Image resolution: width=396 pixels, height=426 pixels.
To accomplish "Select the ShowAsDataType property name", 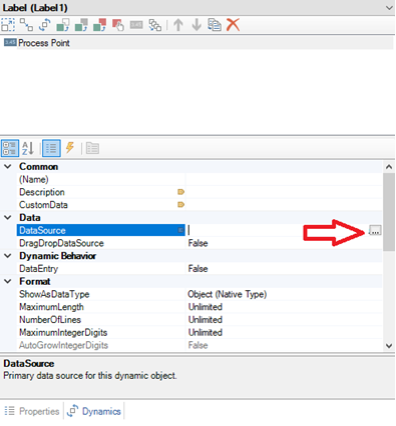I will pos(54,294).
